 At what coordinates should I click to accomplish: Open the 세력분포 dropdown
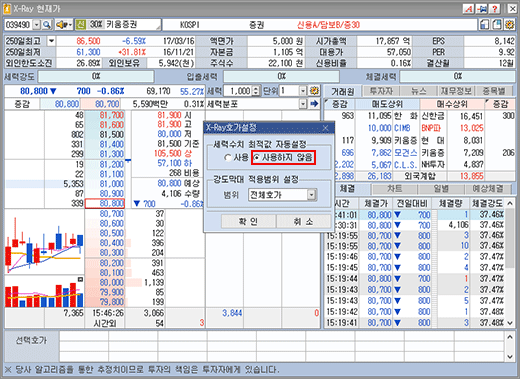[303, 104]
